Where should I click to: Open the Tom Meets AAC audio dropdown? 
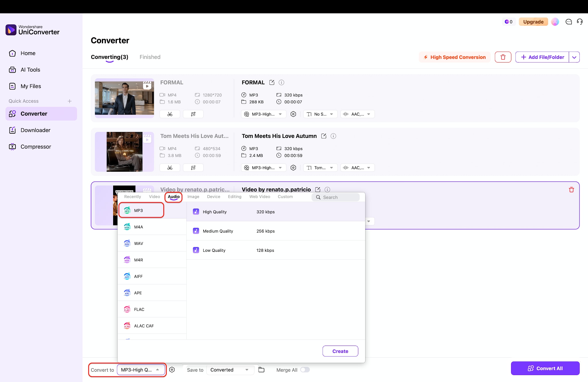pyautogui.click(x=357, y=168)
